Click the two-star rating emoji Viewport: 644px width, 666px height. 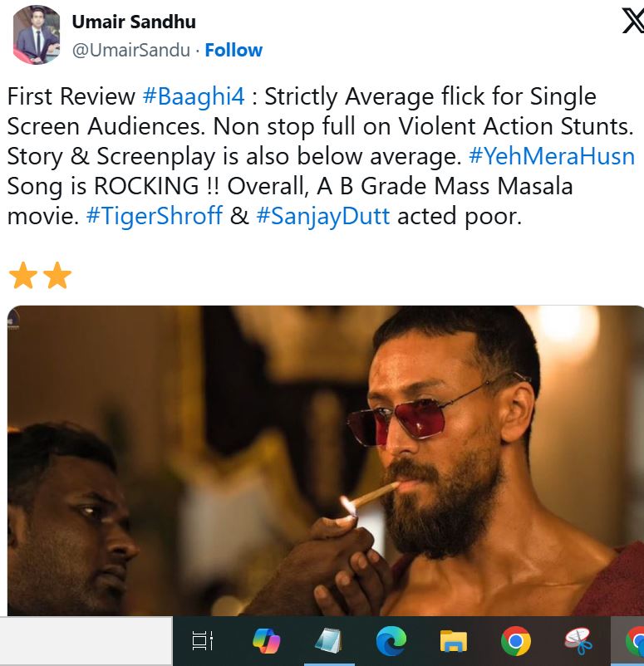pyautogui.click(x=40, y=275)
